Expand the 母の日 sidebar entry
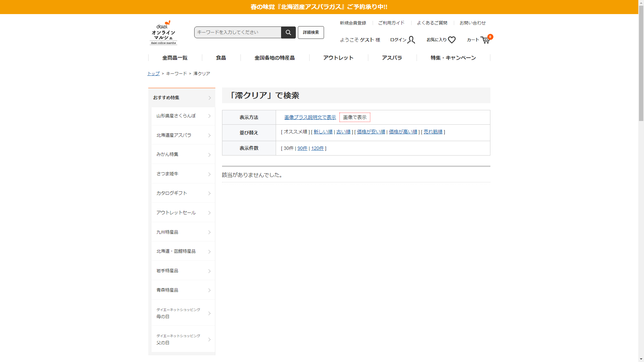644x362 pixels. (209, 313)
